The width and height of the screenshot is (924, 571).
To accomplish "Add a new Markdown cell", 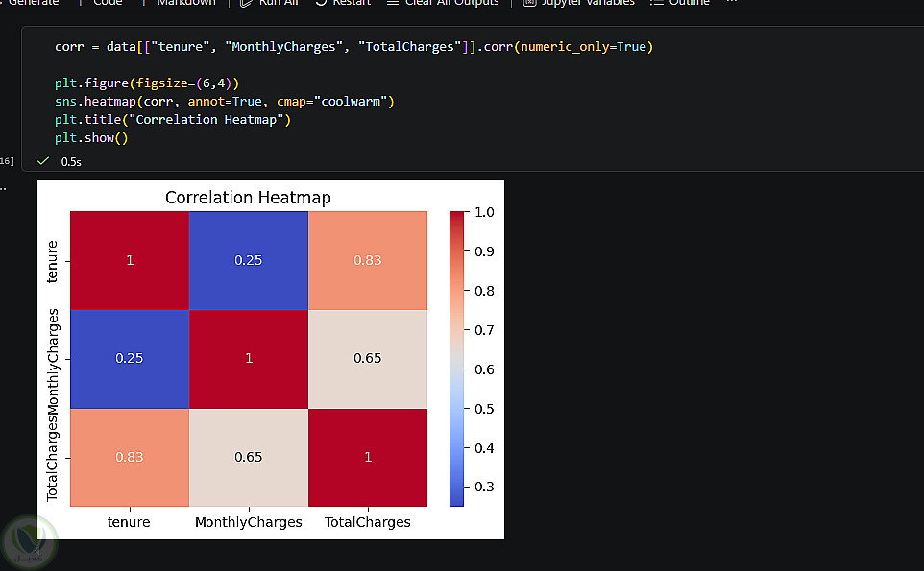I will [x=178, y=2].
